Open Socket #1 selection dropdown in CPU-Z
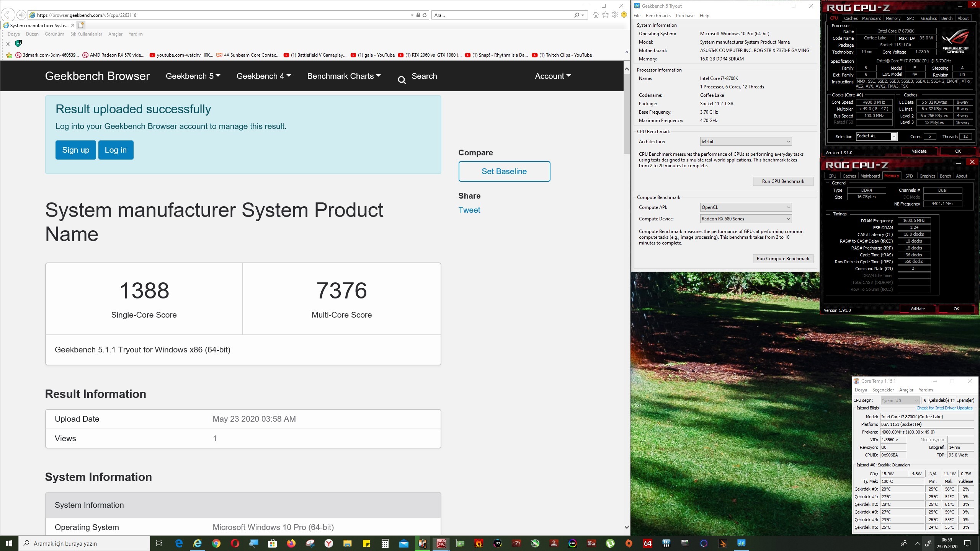Screen dimensions: 980x551 (x=877, y=136)
